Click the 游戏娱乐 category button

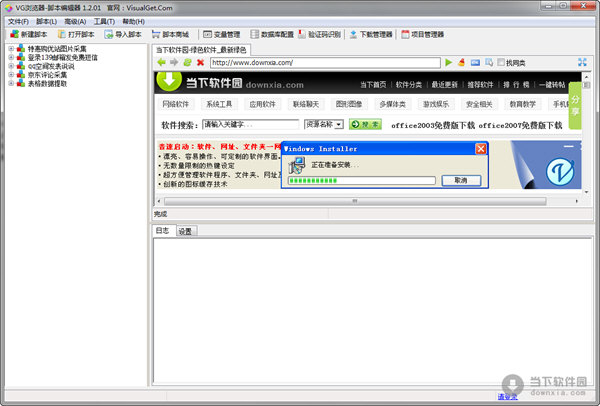(x=436, y=104)
